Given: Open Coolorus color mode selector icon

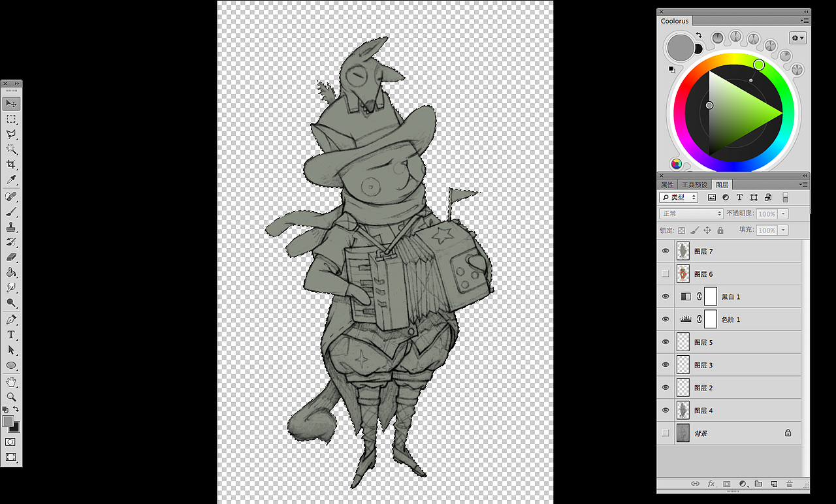Looking at the screenshot, I should (676, 163).
